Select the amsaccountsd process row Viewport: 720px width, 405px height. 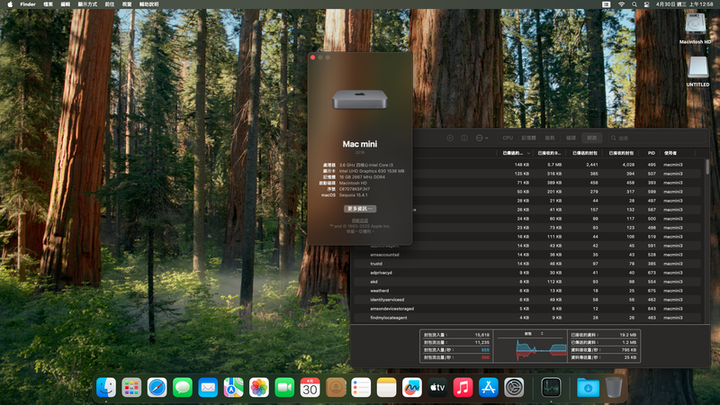[527, 254]
